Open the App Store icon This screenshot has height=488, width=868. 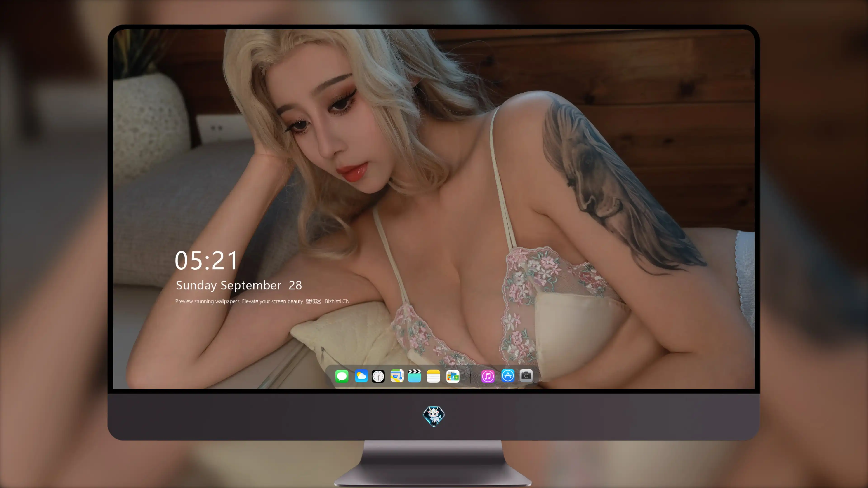(x=508, y=375)
